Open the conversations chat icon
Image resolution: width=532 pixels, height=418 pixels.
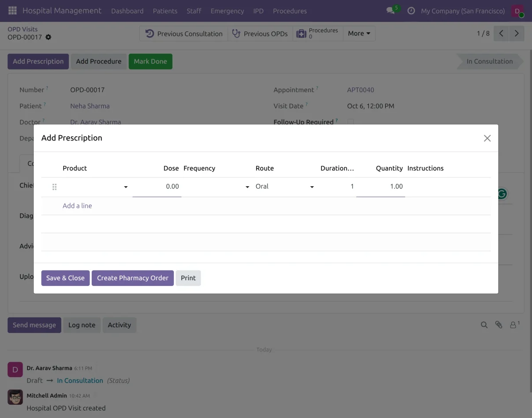click(391, 11)
